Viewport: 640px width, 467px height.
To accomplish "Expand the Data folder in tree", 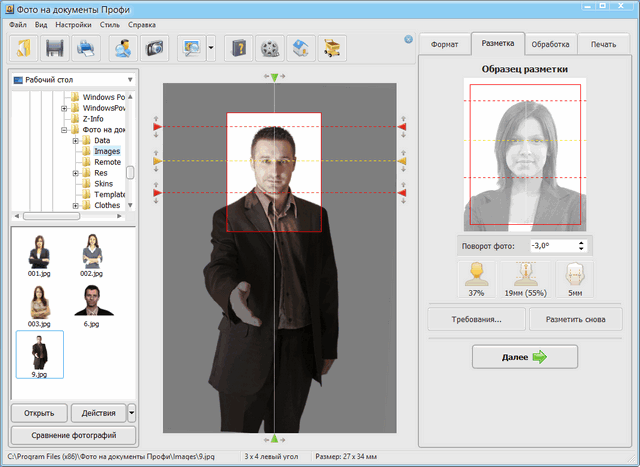I will [76, 141].
